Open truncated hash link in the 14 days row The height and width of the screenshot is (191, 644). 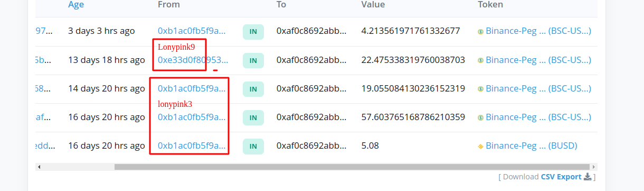tap(44, 88)
